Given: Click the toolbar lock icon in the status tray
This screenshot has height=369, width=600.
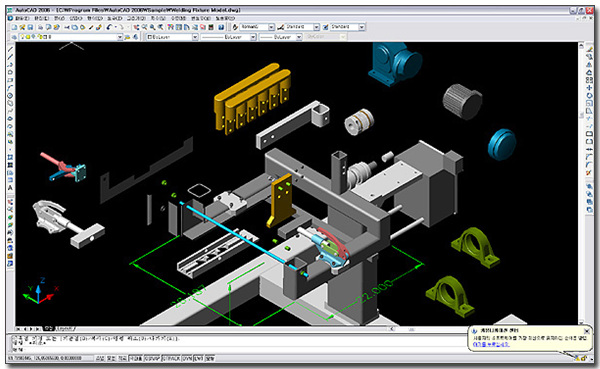Looking at the screenshot, I should [584, 358].
